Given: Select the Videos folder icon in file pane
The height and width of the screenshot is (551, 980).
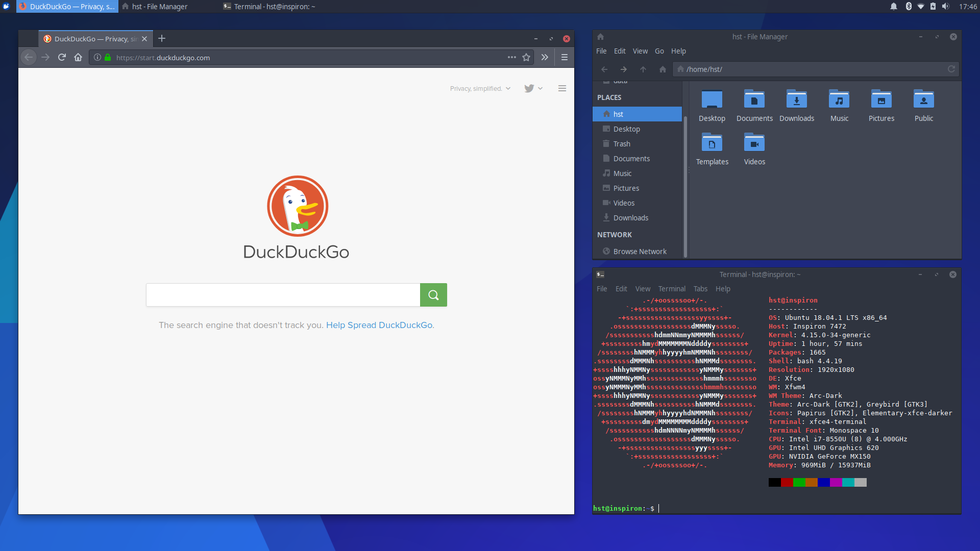Looking at the screenshot, I should (754, 143).
